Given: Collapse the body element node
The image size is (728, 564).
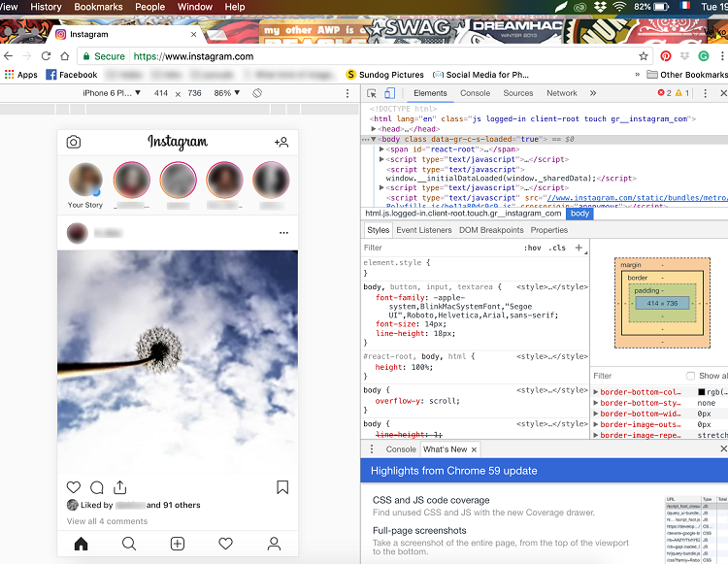Looking at the screenshot, I should [374, 139].
